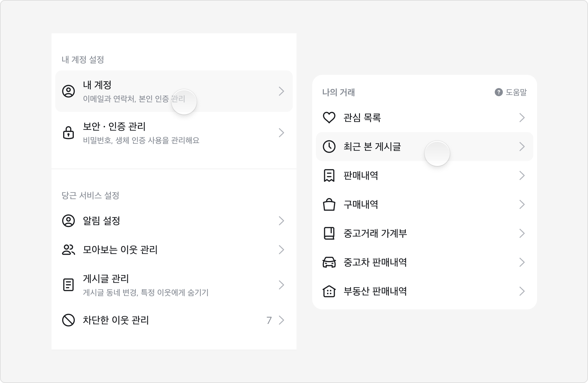
Task: Click the house icon beside 부동산 판매내역
Action: (329, 291)
